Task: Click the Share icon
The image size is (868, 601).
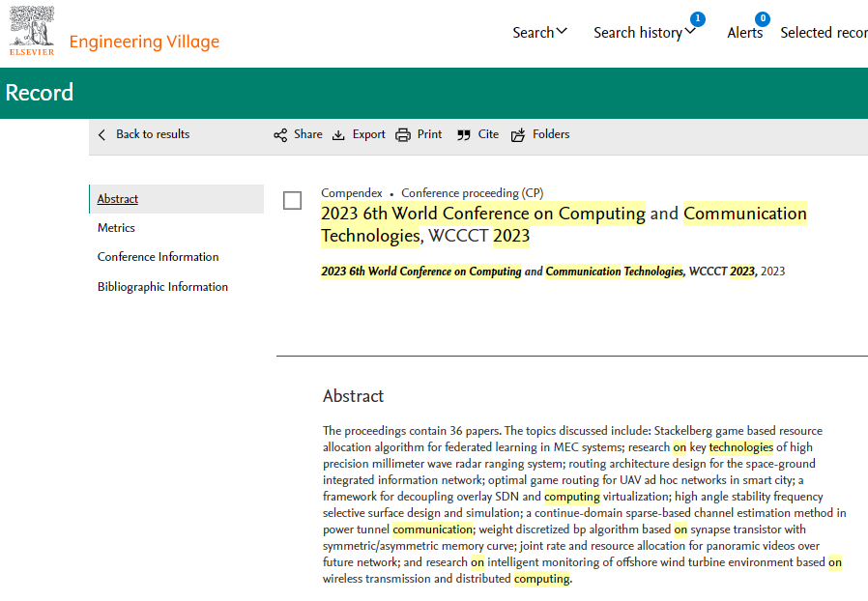Action: click(x=280, y=135)
